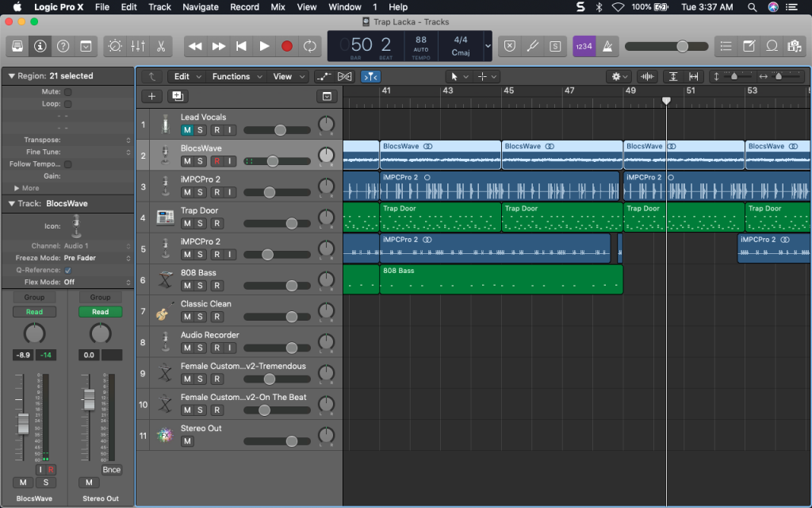The width and height of the screenshot is (812, 508).
Task: Collapse the Region inspector section
Action: tap(11, 75)
